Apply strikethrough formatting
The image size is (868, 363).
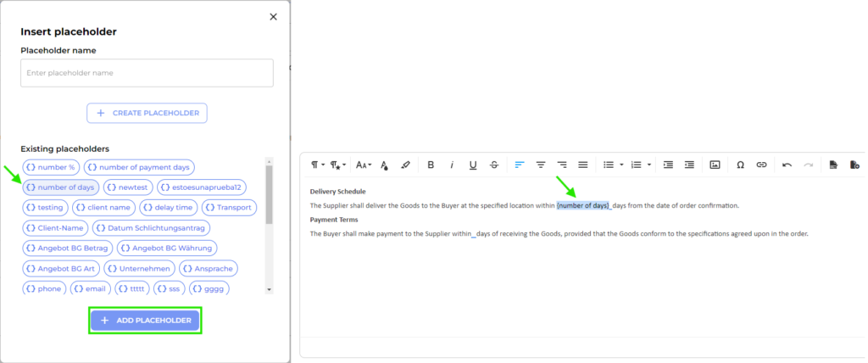point(494,165)
